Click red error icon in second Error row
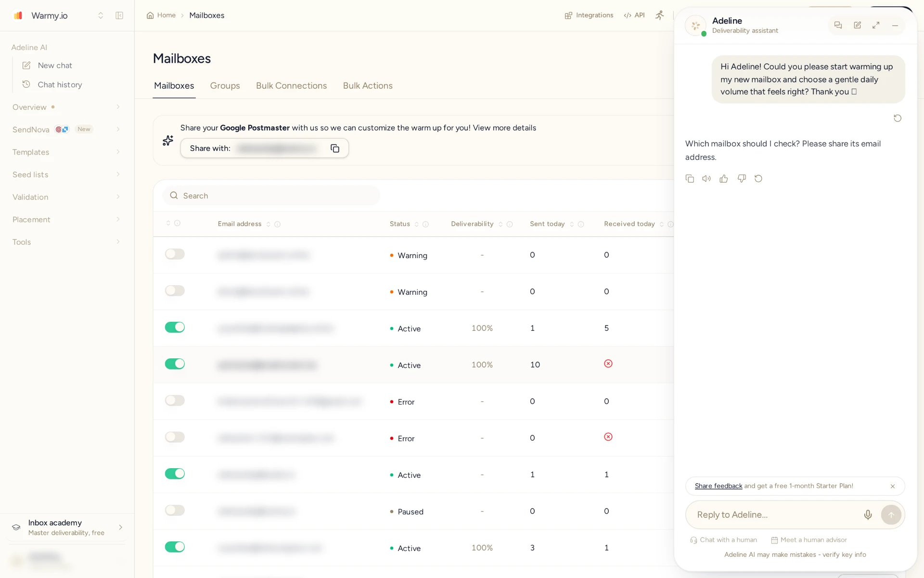The height and width of the screenshot is (578, 924). click(608, 437)
